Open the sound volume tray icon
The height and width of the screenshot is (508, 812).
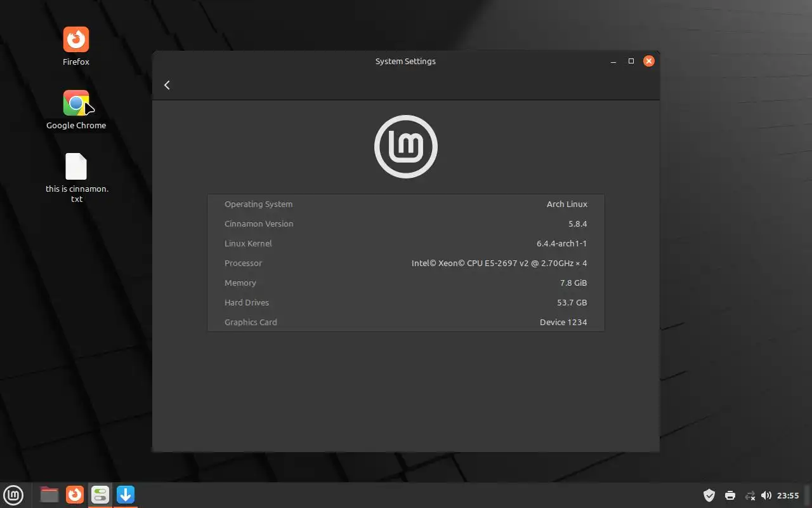[766, 495]
